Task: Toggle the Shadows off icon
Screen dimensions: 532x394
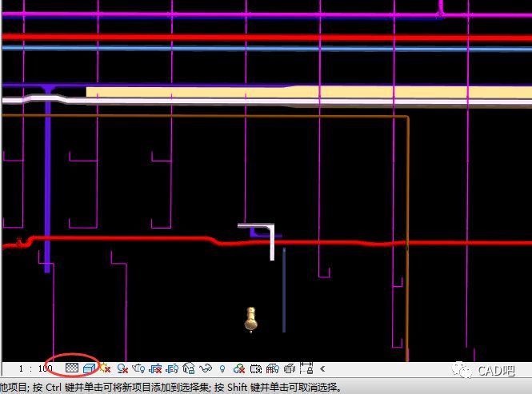Action: pos(122,368)
